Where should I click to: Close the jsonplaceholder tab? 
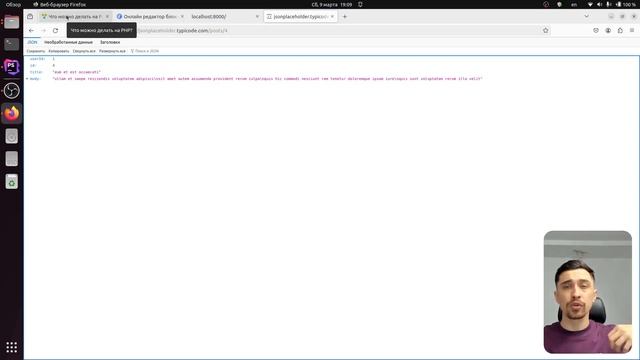(332, 17)
